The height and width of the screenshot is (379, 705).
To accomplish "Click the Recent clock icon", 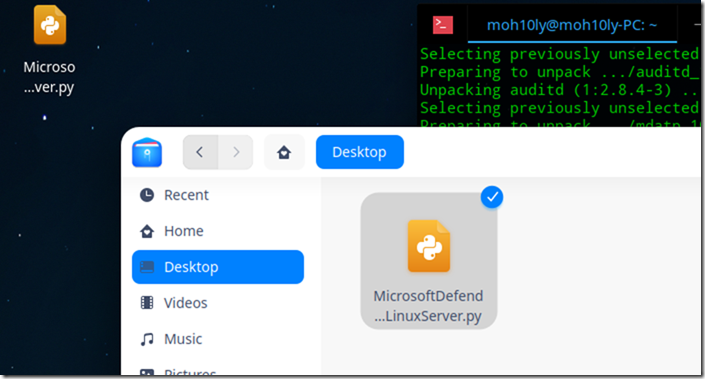I will pyautogui.click(x=147, y=195).
